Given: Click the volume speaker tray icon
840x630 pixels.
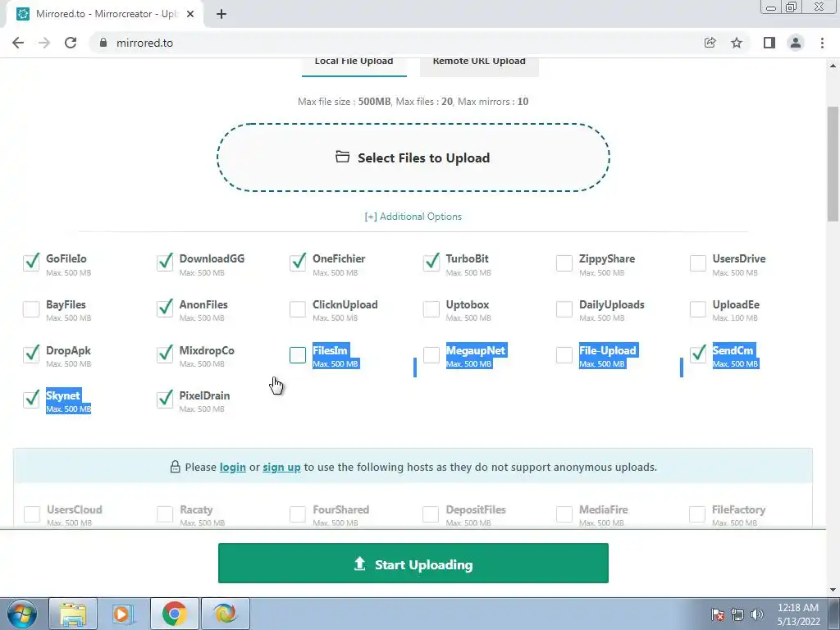Looking at the screenshot, I should [x=757, y=614].
